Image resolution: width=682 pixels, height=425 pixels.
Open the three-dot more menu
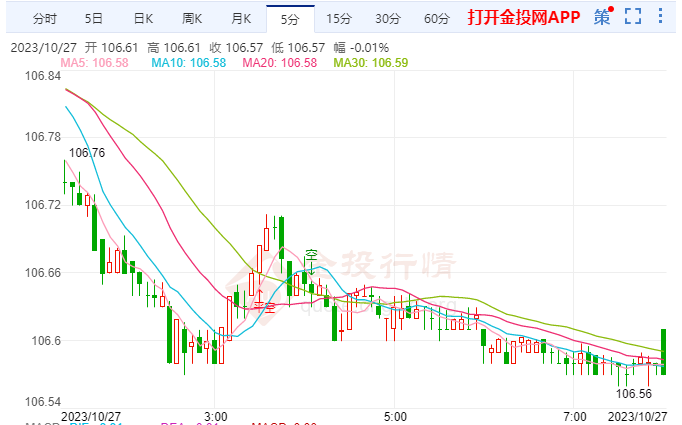click(x=660, y=16)
